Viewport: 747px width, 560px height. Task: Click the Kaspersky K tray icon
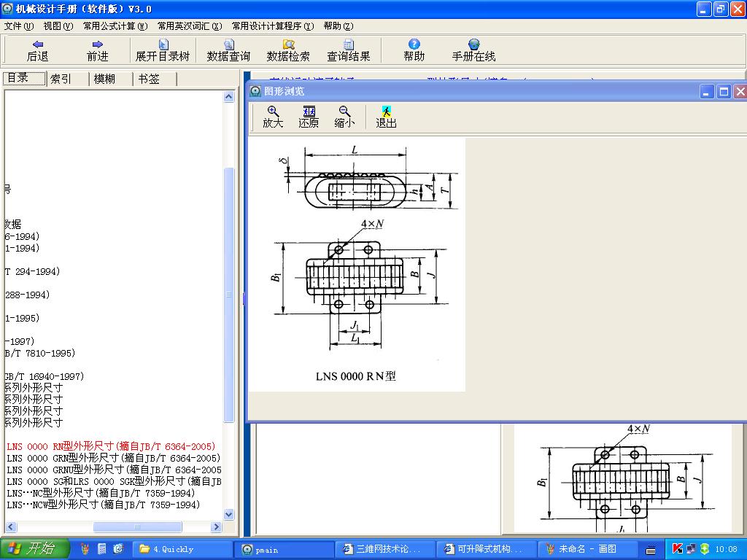click(677, 549)
